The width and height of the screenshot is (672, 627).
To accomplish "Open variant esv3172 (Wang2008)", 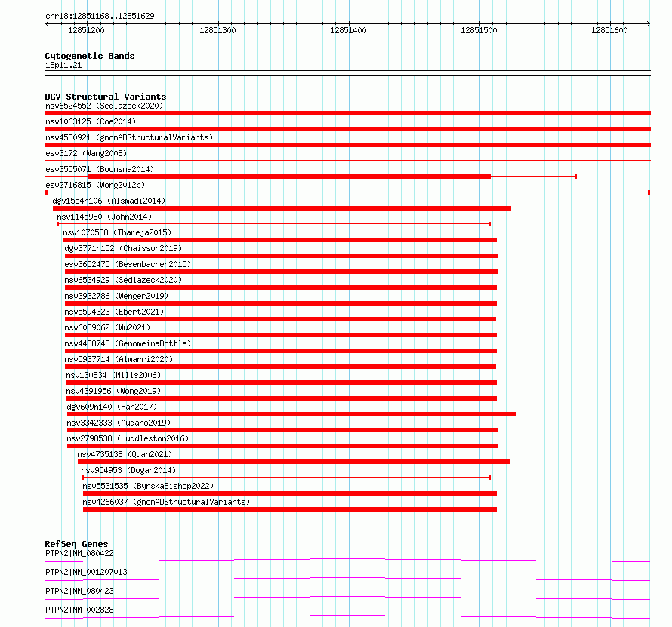I will 86,153.
